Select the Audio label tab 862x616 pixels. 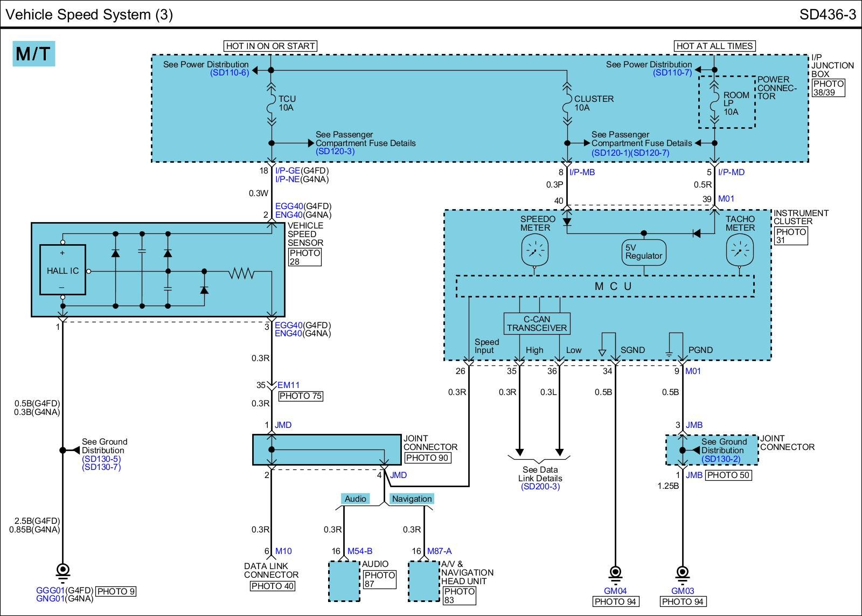356,499
